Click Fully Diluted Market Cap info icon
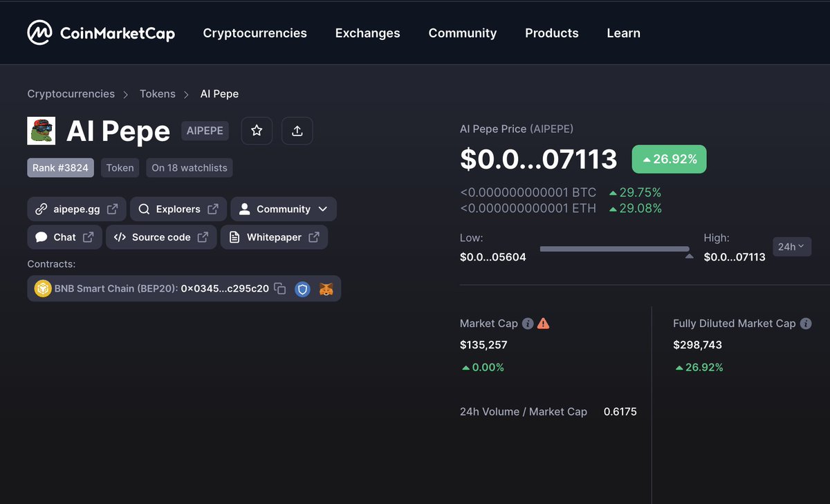The height and width of the screenshot is (504, 830). (x=806, y=324)
